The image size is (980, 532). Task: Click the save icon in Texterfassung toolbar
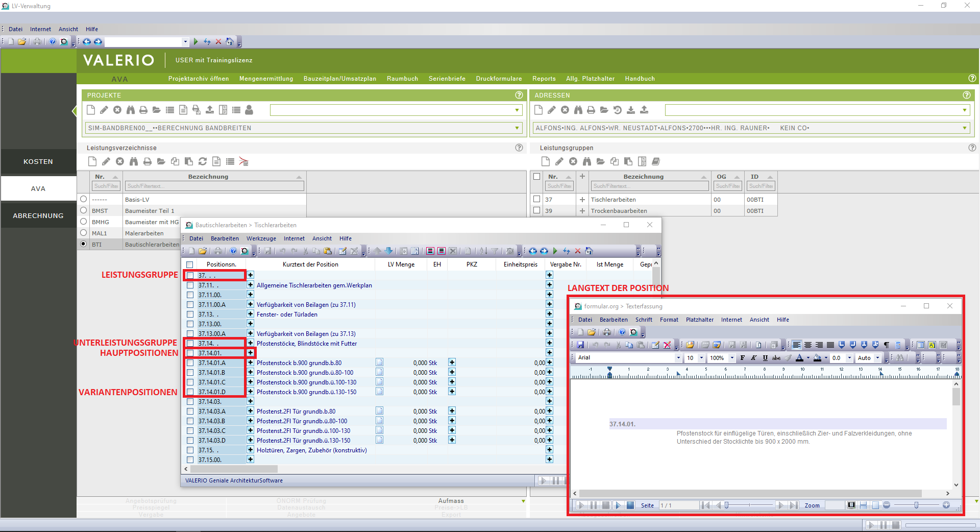tap(580, 345)
